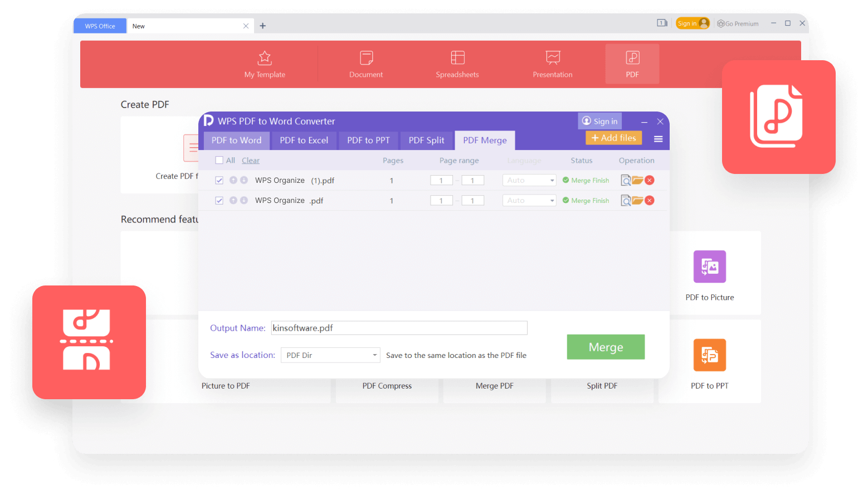Expand the Save as location dropdown
The height and width of the screenshot is (494, 868).
[x=374, y=355]
